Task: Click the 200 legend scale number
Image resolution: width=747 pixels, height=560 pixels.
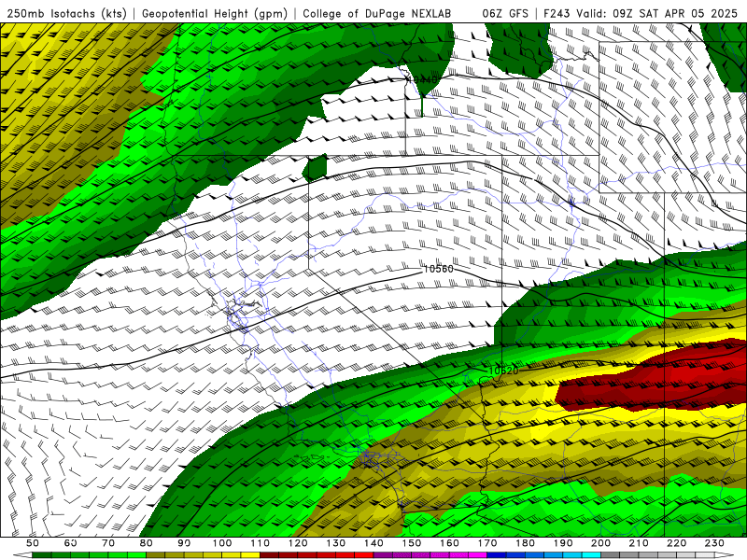Action: pyautogui.click(x=600, y=543)
